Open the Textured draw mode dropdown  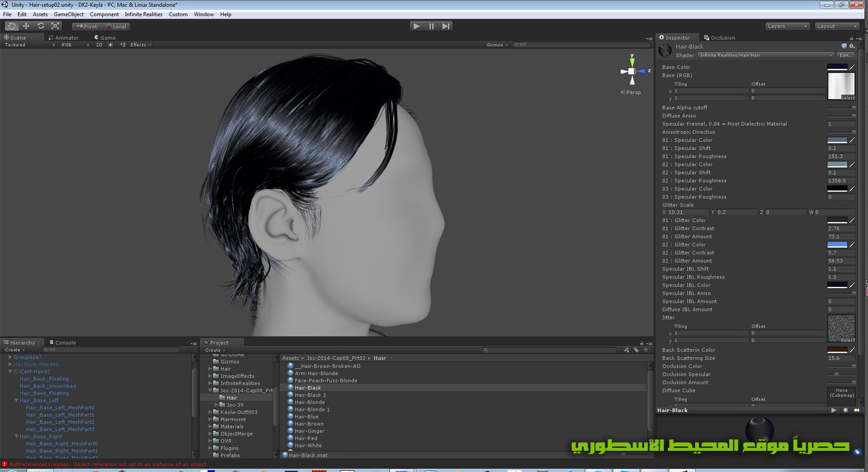click(30, 45)
